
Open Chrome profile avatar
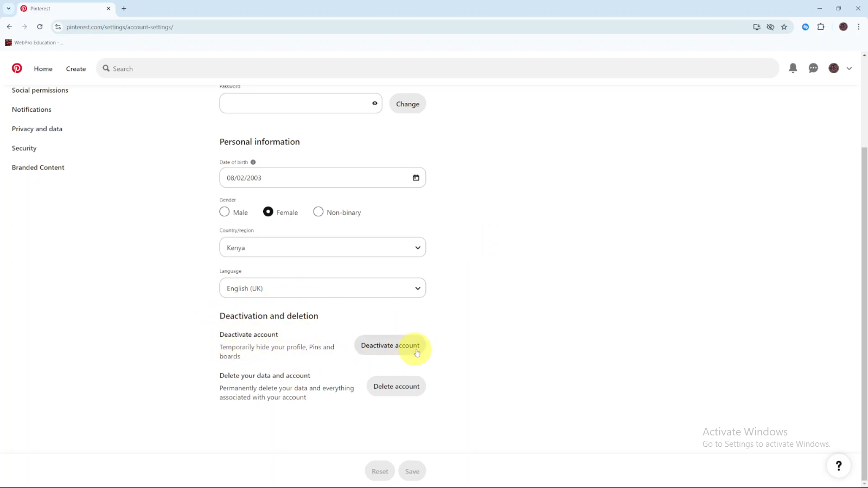[x=843, y=27]
